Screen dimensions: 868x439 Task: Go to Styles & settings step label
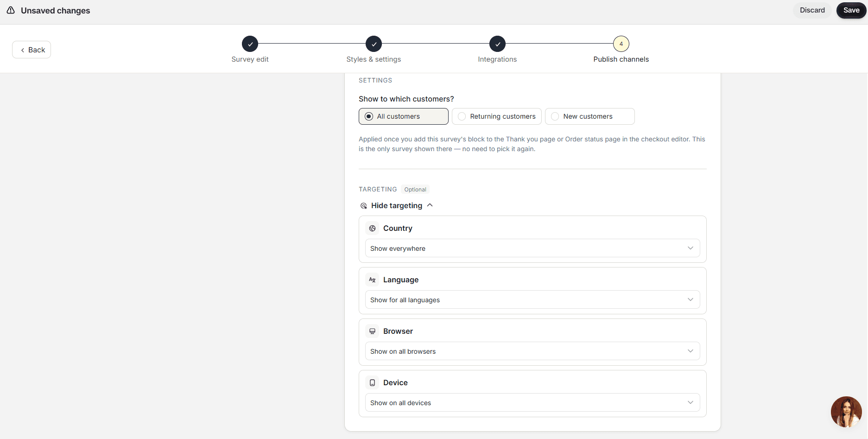[x=374, y=59]
